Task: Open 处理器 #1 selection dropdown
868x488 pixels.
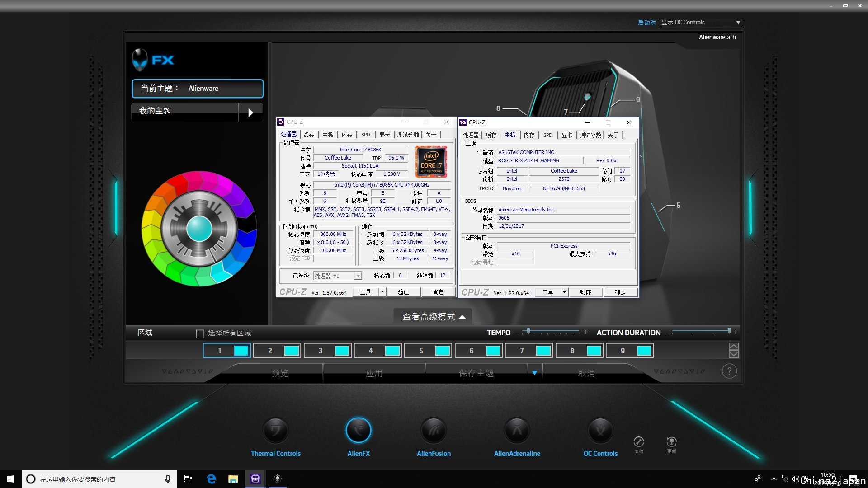Action: pos(338,276)
